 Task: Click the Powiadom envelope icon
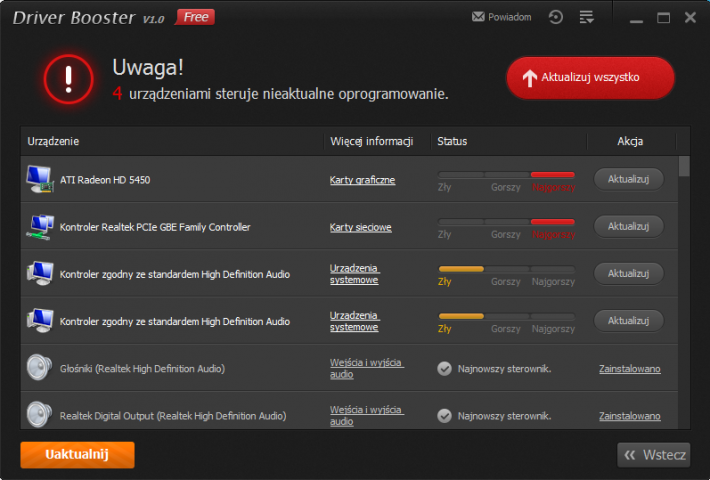click(x=478, y=17)
